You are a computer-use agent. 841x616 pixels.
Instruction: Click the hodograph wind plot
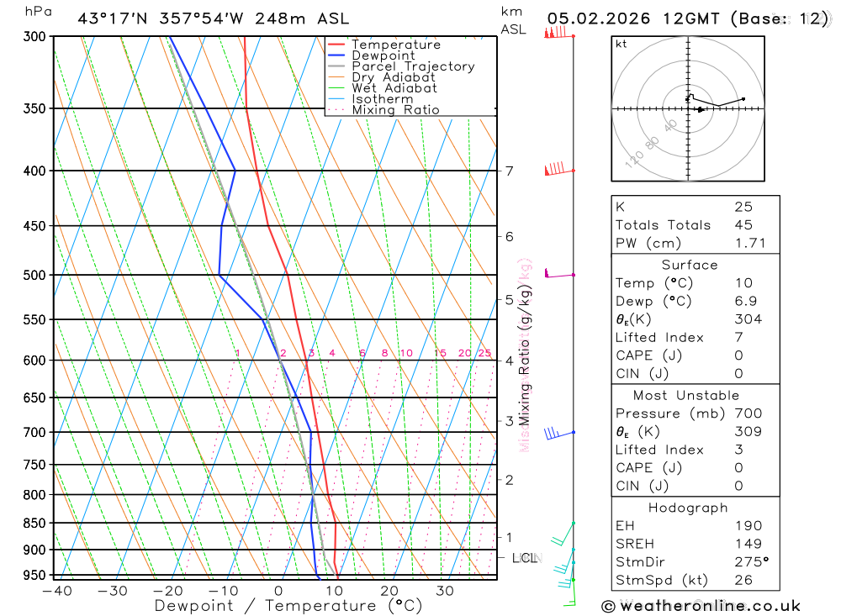point(688,109)
